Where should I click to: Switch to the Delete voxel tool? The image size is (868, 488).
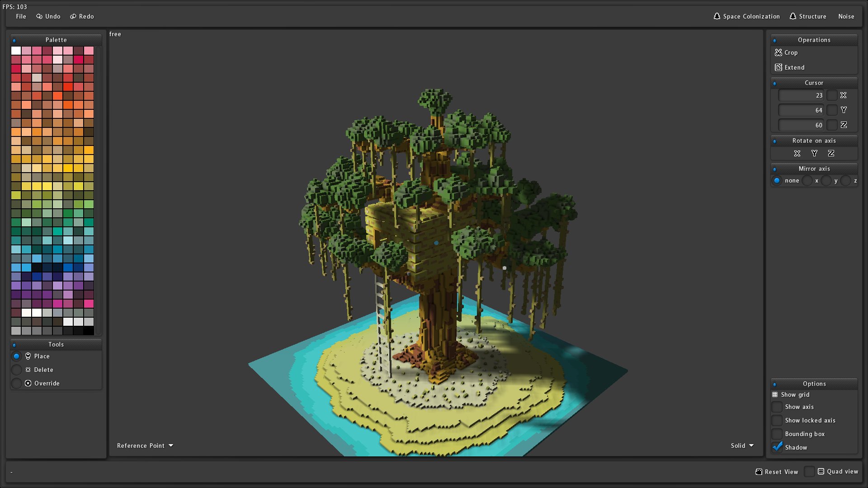click(x=17, y=370)
